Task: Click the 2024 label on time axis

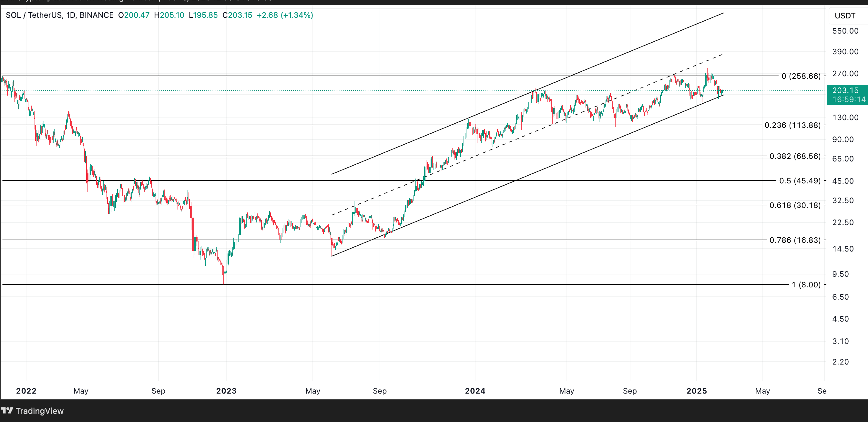Action: click(475, 391)
